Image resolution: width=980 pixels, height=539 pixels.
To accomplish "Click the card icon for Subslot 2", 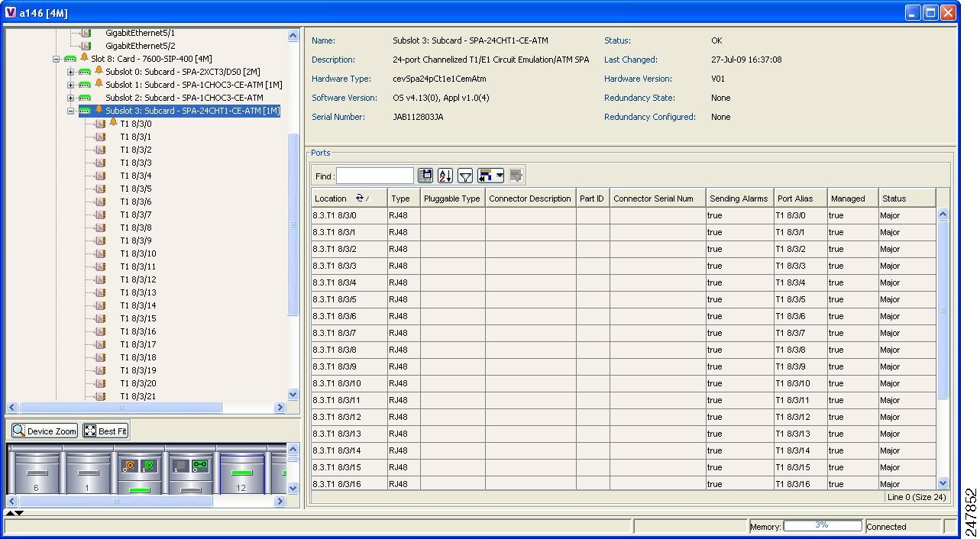I will tap(85, 98).
